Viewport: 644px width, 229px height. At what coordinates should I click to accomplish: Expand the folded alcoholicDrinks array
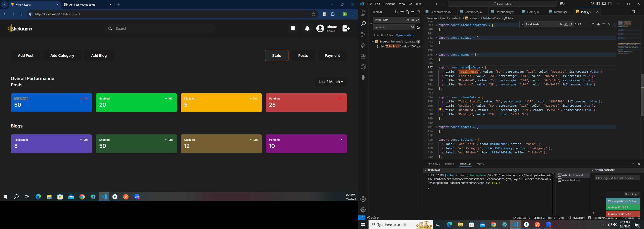(x=436, y=25)
